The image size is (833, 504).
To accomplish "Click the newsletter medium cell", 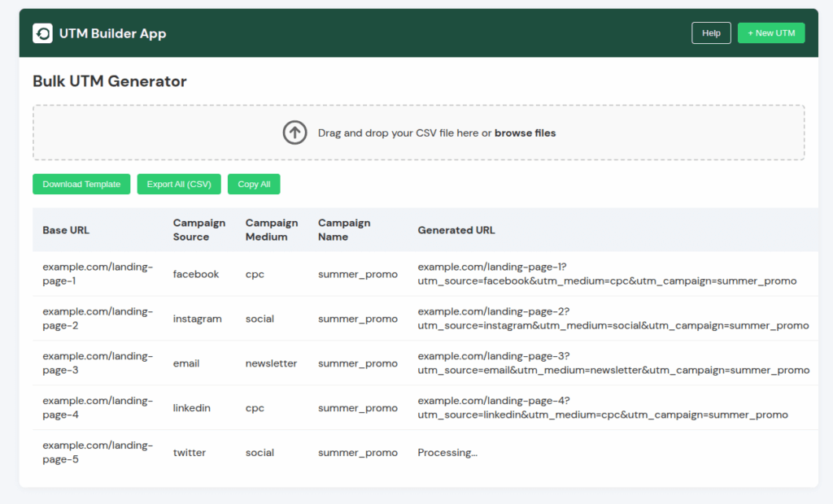I will 271,363.
